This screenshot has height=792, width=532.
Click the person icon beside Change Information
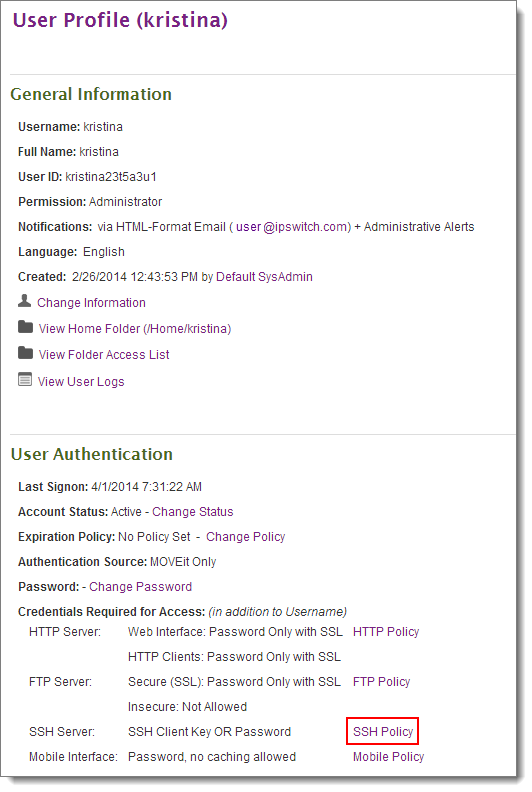[x=24, y=301]
